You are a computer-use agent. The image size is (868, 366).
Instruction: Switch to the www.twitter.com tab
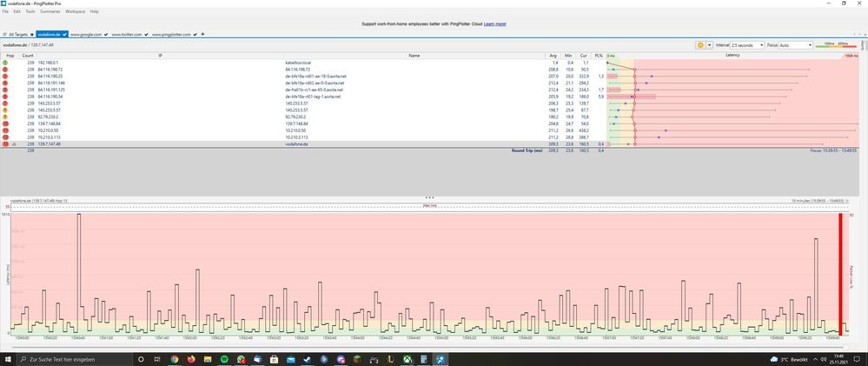(x=127, y=34)
